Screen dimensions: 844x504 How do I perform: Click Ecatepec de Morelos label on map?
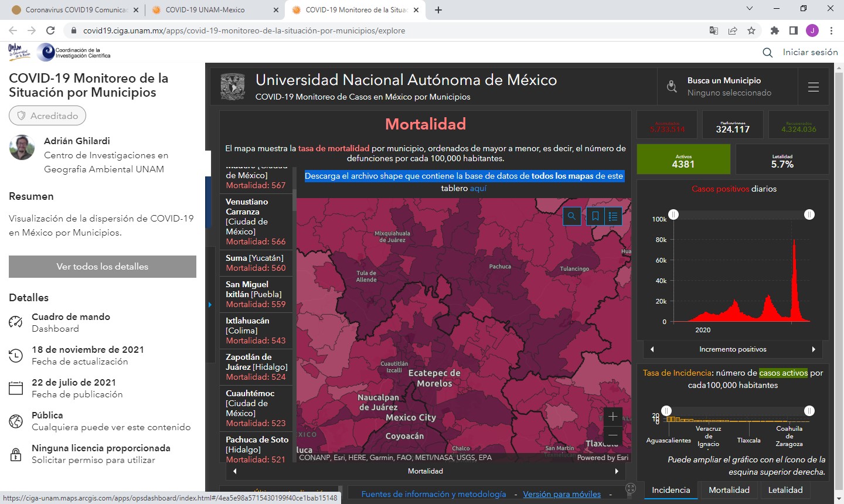[x=434, y=378]
